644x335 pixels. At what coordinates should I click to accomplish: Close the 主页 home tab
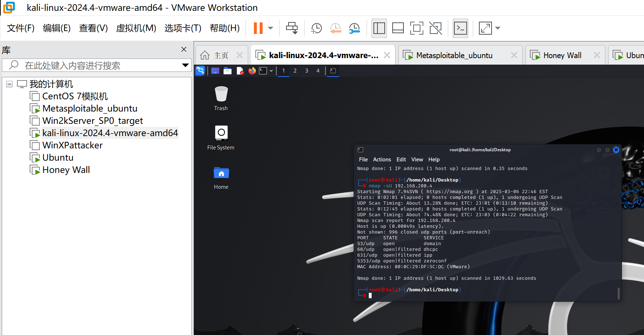tap(239, 55)
